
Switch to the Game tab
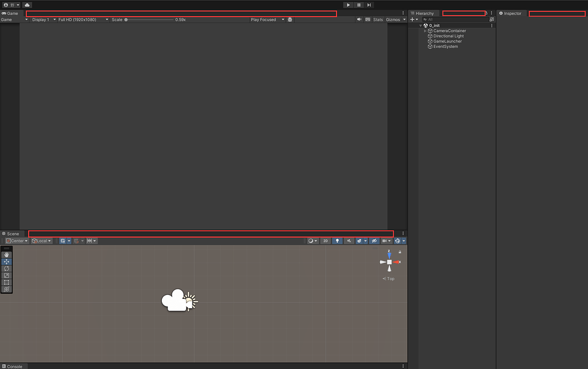pyautogui.click(x=10, y=13)
